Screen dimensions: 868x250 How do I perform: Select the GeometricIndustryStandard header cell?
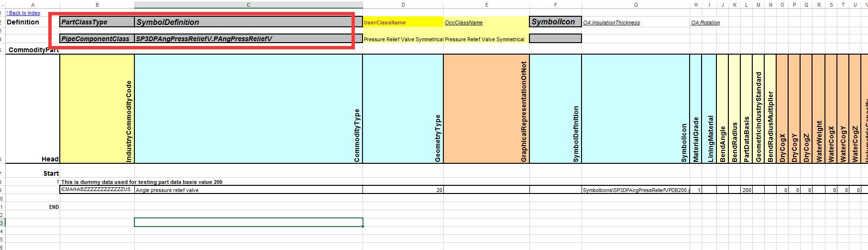pyautogui.click(x=758, y=109)
